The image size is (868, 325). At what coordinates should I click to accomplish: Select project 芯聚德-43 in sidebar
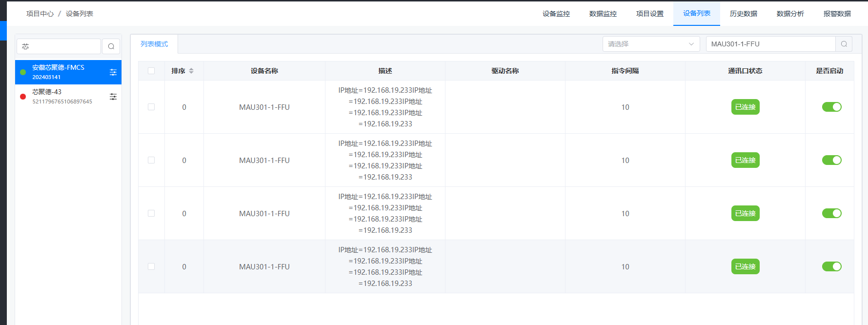[x=68, y=97]
